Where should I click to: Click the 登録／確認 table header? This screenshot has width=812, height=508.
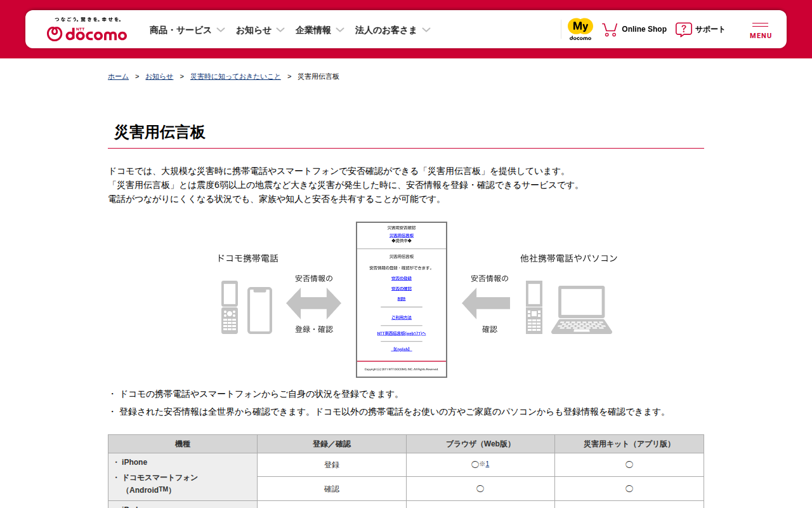point(332,444)
